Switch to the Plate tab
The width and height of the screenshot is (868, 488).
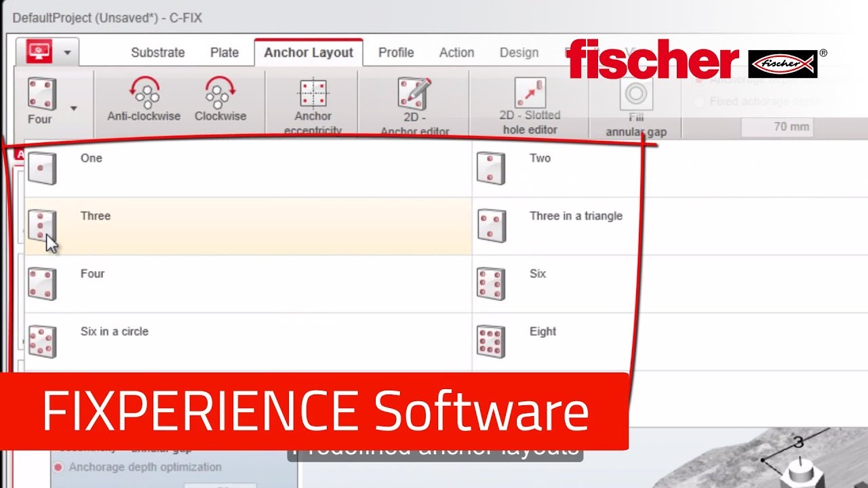[224, 53]
